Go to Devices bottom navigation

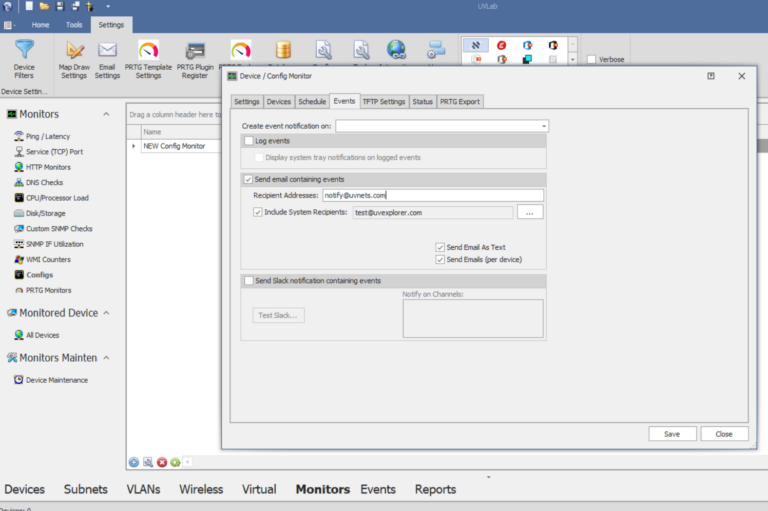pyautogui.click(x=24, y=489)
